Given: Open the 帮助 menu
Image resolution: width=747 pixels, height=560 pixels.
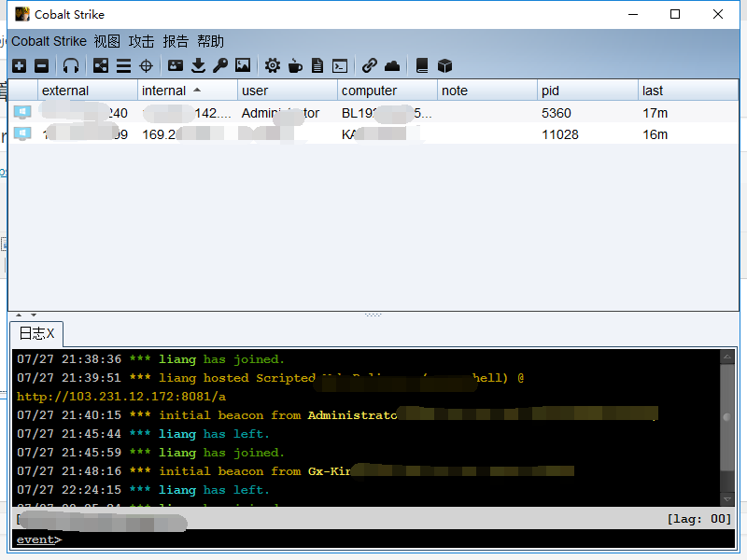Looking at the screenshot, I should 211,41.
